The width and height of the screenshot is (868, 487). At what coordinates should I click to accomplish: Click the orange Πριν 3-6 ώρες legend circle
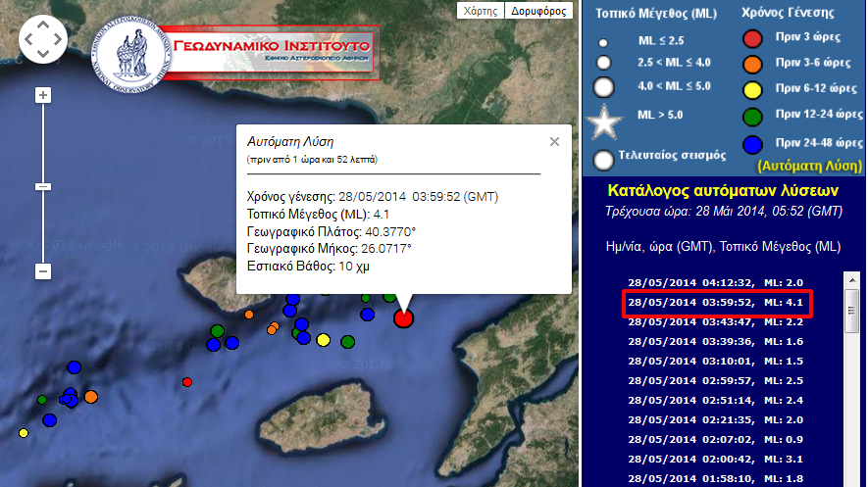(x=752, y=64)
